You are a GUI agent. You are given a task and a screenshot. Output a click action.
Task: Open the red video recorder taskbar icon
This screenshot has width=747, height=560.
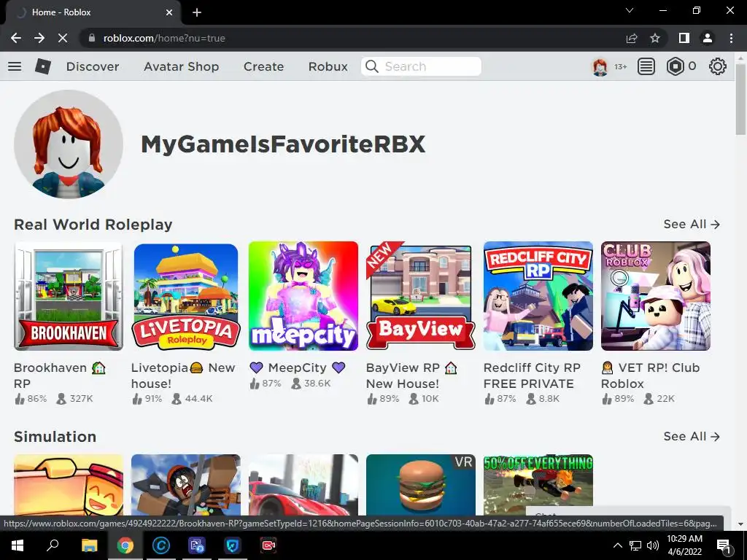coord(268,545)
